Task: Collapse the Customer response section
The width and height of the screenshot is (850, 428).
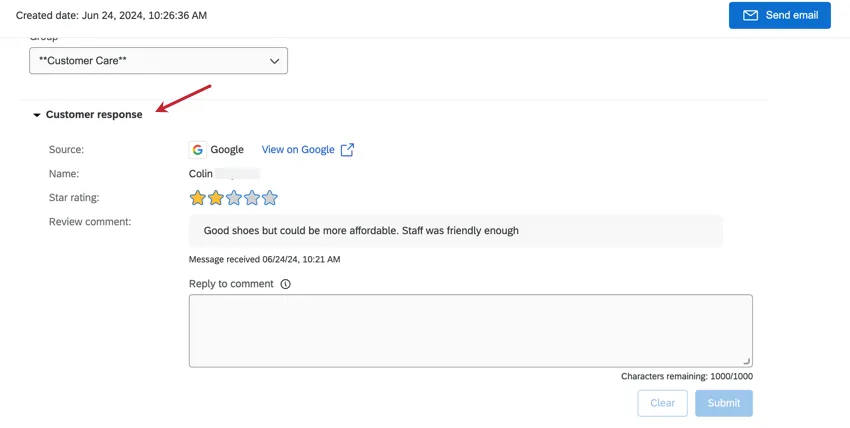Action: pos(37,115)
